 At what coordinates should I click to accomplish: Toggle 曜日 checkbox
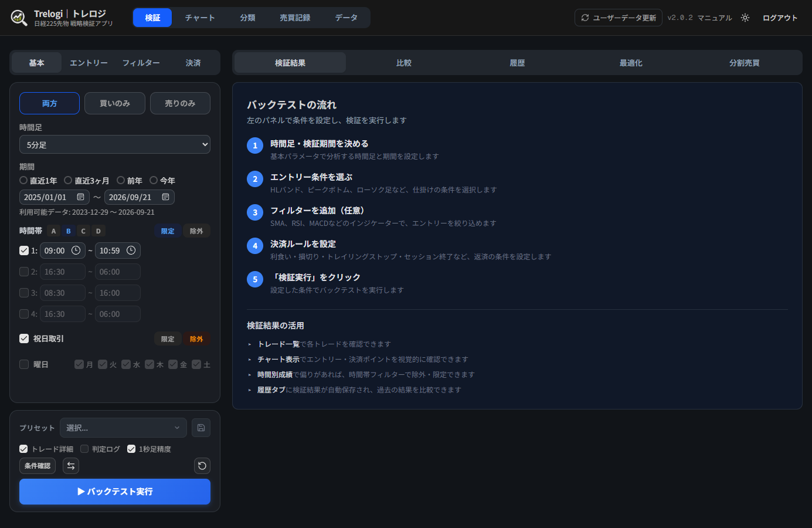[24, 364]
